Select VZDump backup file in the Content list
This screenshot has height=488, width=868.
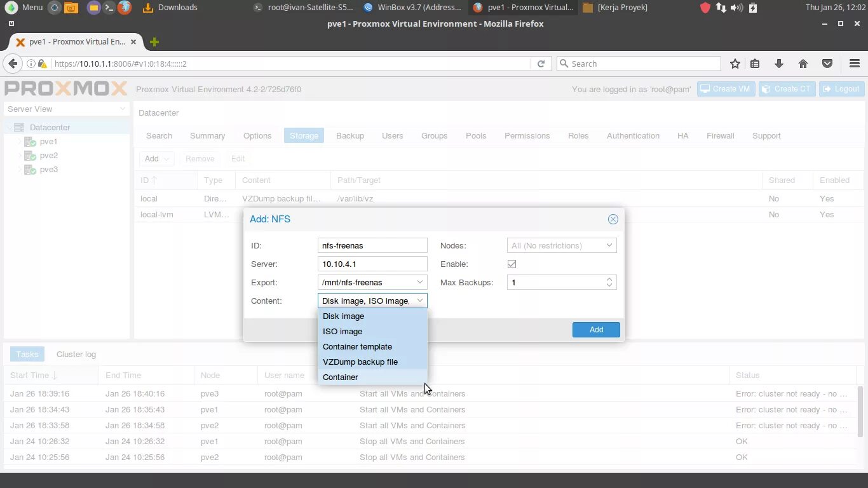360,362
